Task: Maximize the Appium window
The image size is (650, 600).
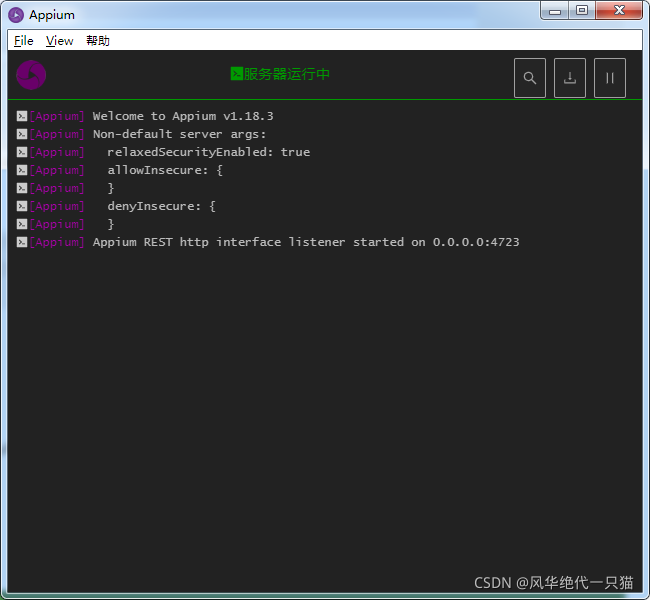Action: (x=582, y=11)
